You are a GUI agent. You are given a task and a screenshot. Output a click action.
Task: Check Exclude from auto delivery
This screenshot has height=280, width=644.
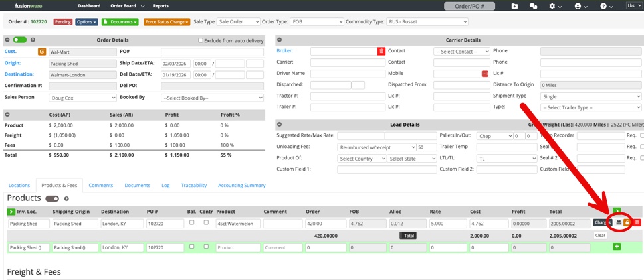pyautogui.click(x=201, y=40)
